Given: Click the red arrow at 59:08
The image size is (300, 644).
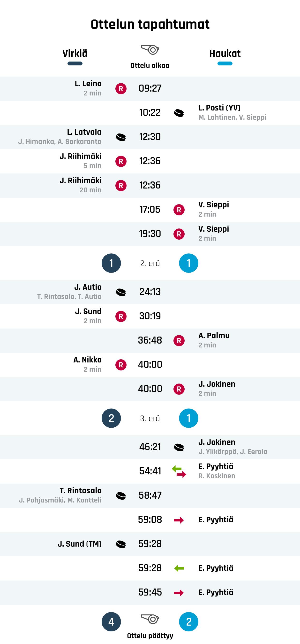Looking at the screenshot, I should 179,520.
